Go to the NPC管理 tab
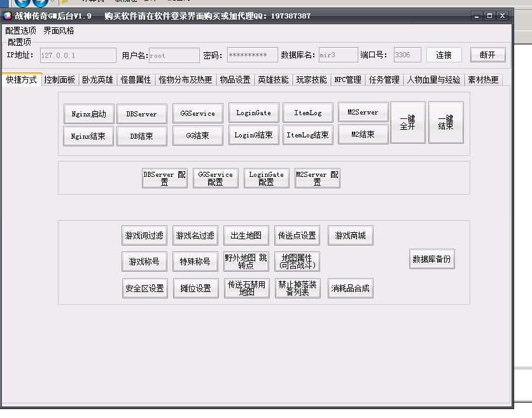This screenshot has width=532, height=418. point(347,80)
